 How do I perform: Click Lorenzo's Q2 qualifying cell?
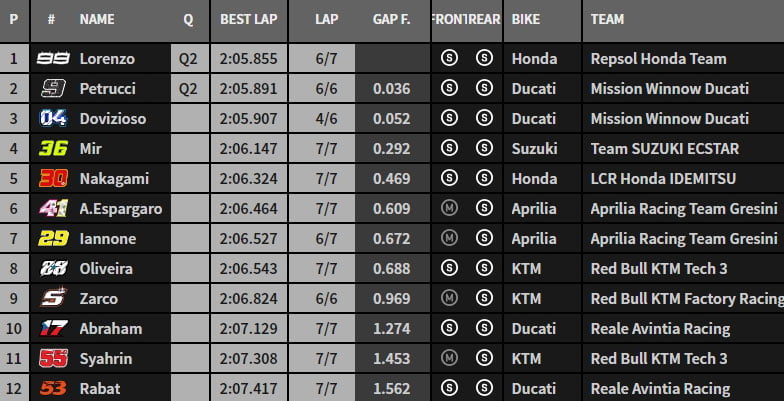pos(189,59)
